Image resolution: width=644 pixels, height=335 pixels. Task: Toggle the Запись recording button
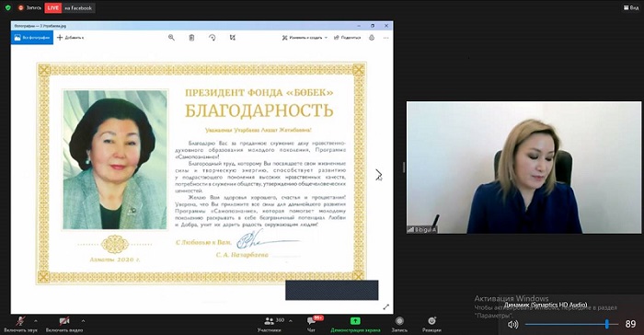click(399, 324)
